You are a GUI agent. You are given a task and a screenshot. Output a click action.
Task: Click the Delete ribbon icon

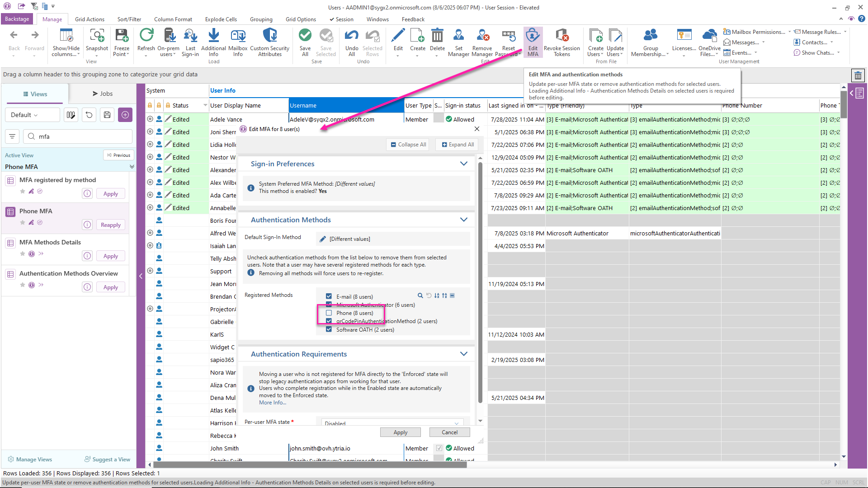437,42
